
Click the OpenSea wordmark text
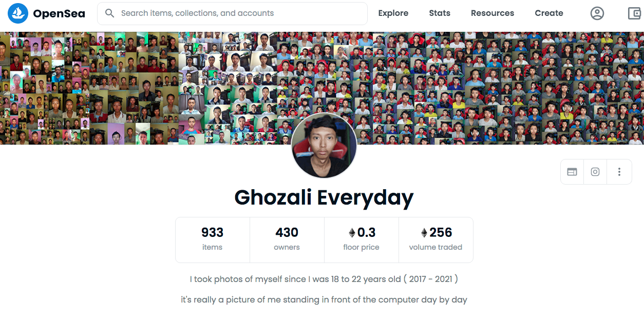59,14
